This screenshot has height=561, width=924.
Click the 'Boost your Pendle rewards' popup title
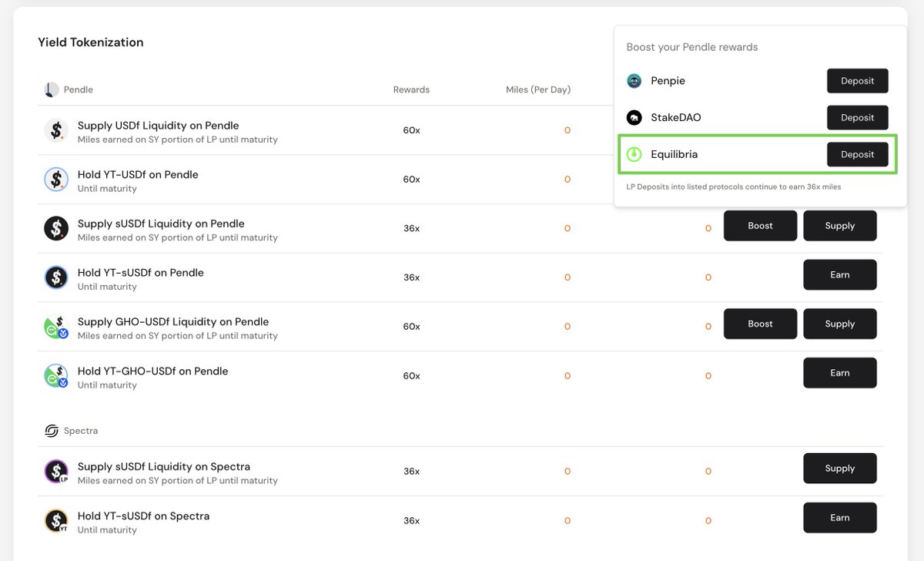click(691, 47)
